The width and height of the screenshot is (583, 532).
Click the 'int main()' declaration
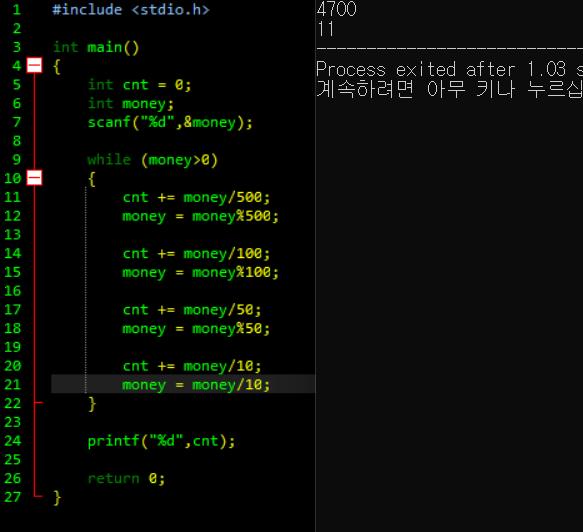pos(96,48)
